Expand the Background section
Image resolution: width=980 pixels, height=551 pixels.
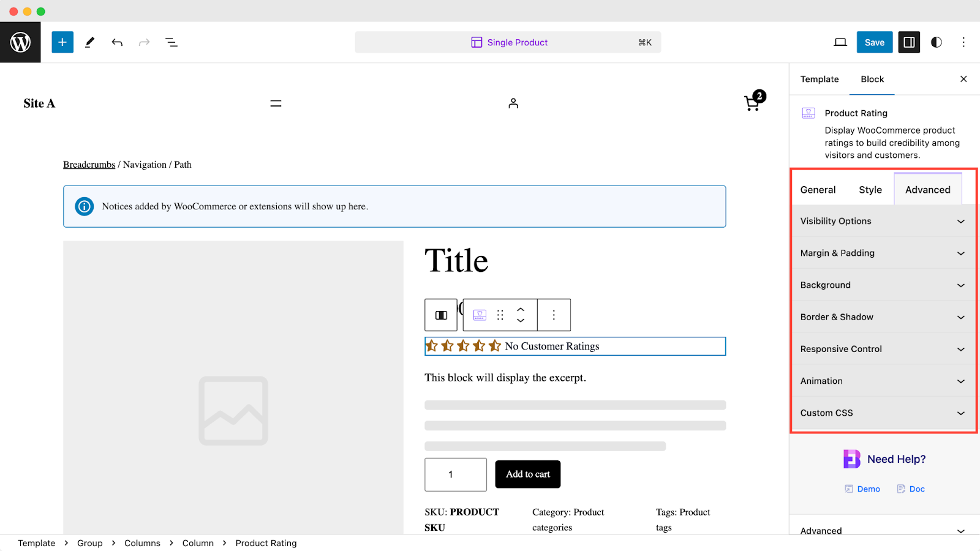[x=883, y=285]
